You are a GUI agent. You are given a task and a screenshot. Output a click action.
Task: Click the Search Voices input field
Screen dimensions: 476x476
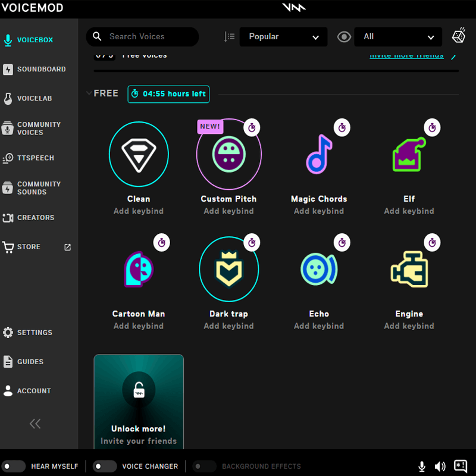[149, 37]
